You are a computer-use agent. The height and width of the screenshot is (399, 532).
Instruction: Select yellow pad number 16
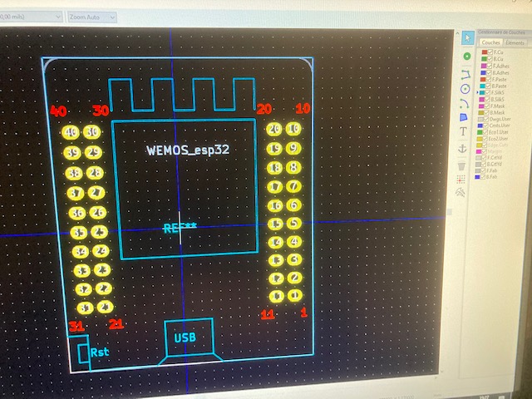point(275,205)
